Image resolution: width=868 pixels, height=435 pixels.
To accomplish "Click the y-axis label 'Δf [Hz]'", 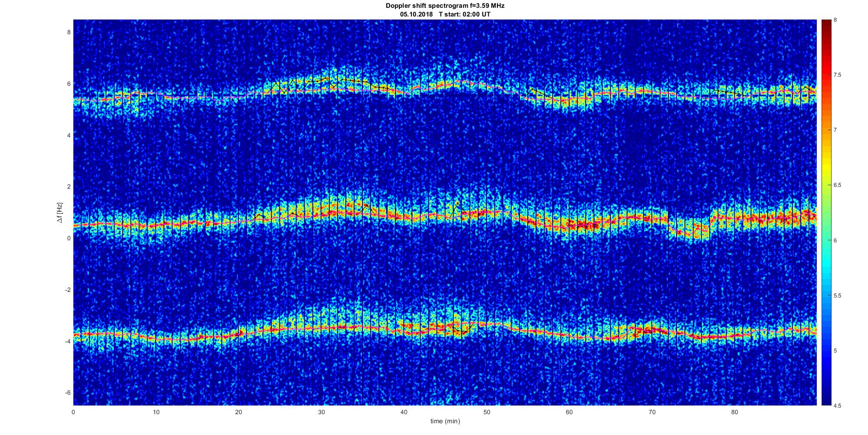I will point(60,213).
